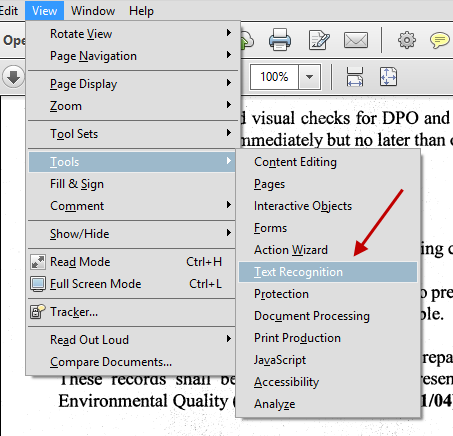Expand the Zoom submenu
Screen dimensions: 453x436
click(x=133, y=106)
